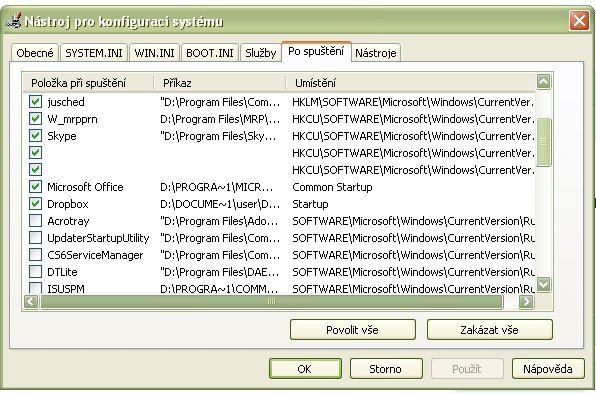Close the system configuration window
This screenshot has height=394, width=596.
[x=579, y=21]
